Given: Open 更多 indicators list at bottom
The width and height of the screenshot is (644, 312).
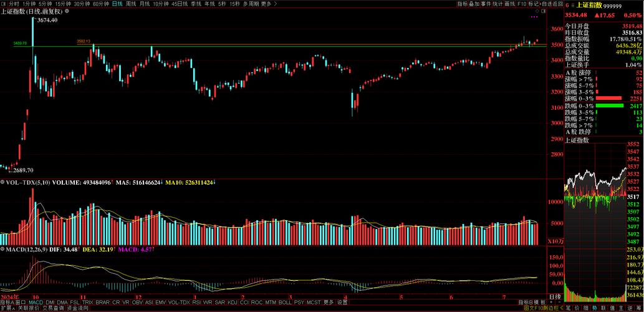Looking at the screenshot, I should tap(329, 302).
